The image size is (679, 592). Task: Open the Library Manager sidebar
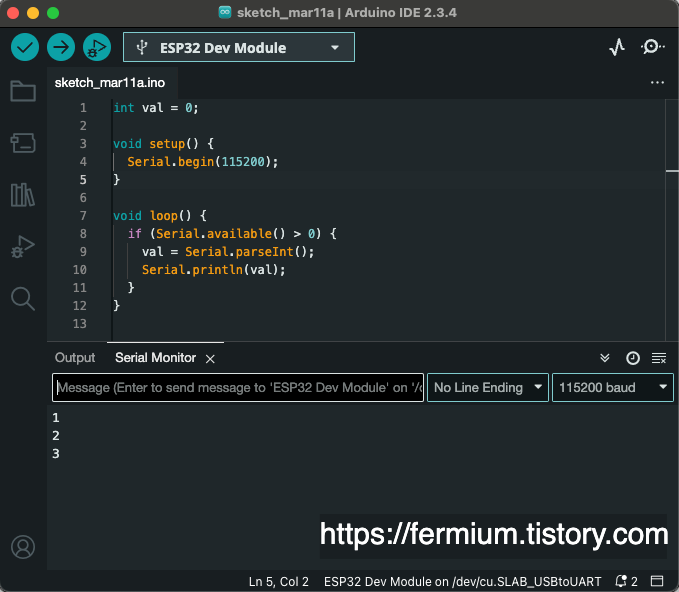[23, 195]
